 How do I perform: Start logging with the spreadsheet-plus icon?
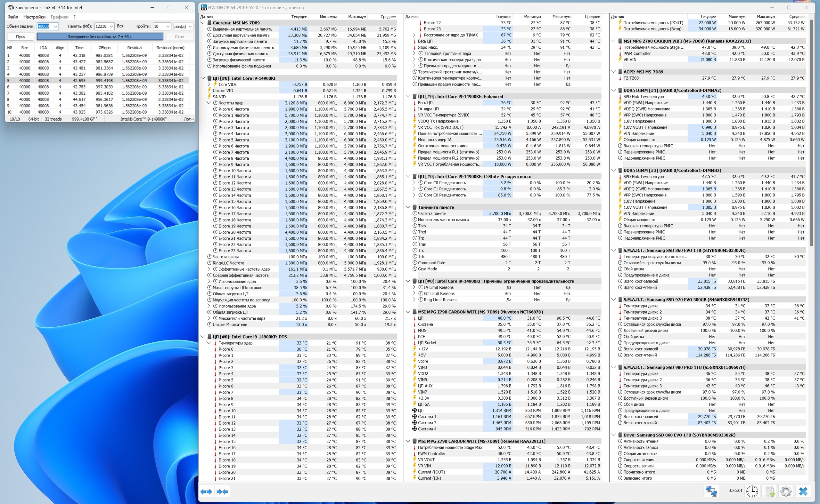click(x=769, y=491)
